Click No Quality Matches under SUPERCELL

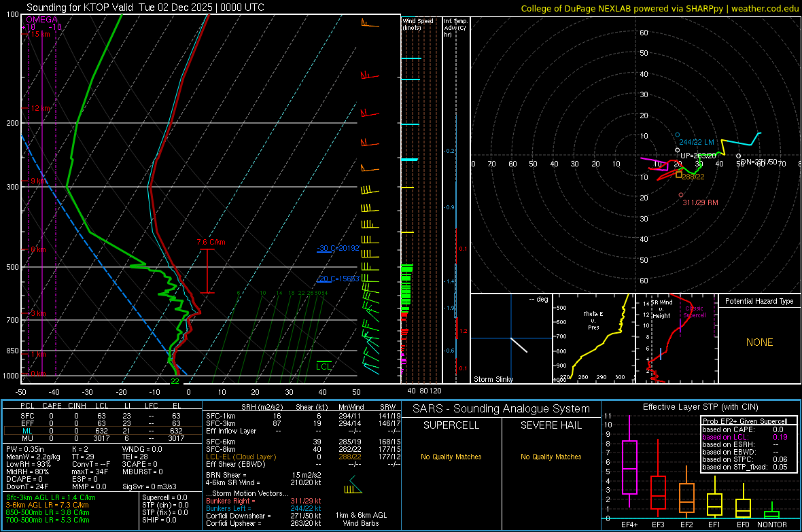[x=451, y=457]
